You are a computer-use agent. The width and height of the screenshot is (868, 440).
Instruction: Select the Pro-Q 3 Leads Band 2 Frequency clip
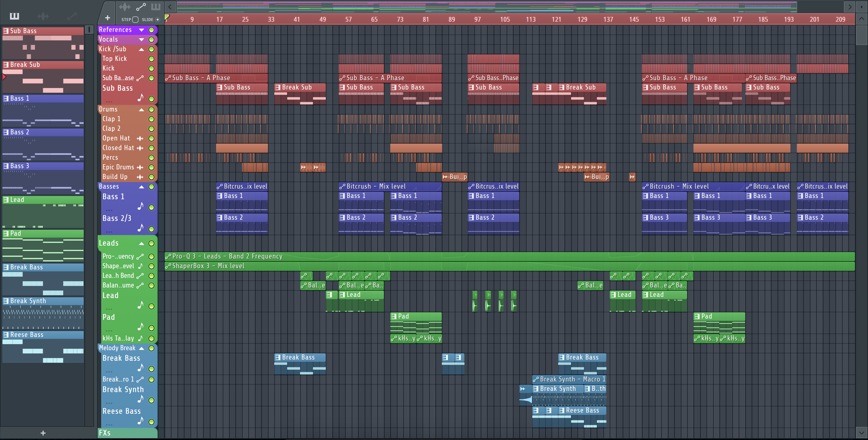tap(509, 256)
